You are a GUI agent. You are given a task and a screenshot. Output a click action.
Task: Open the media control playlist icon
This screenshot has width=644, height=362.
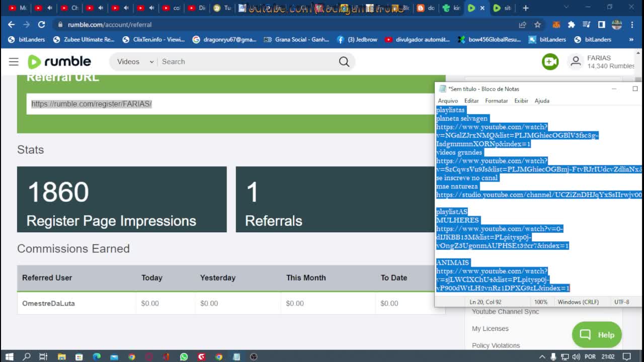pyautogui.click(x=586, y=24)
